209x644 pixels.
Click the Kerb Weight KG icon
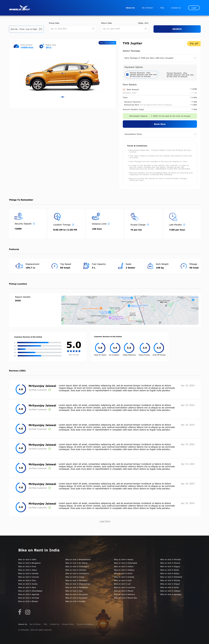click(150, 266)
